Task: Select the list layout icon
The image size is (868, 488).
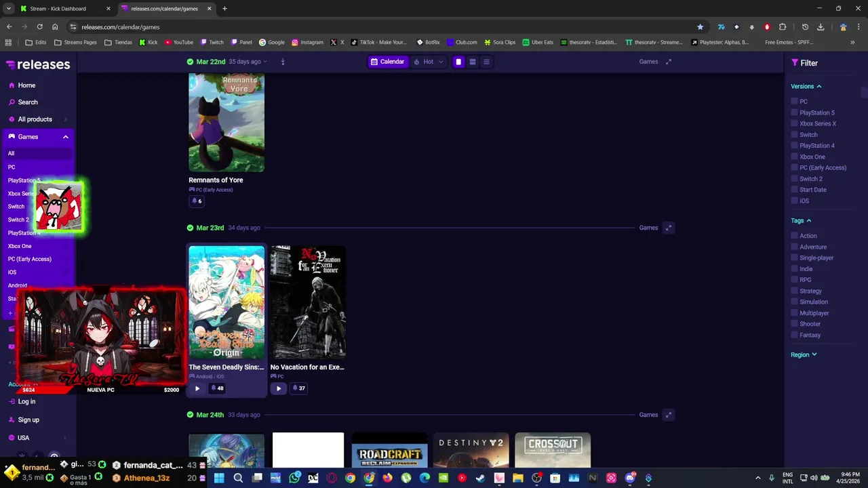Action: (x=486, y=62)
